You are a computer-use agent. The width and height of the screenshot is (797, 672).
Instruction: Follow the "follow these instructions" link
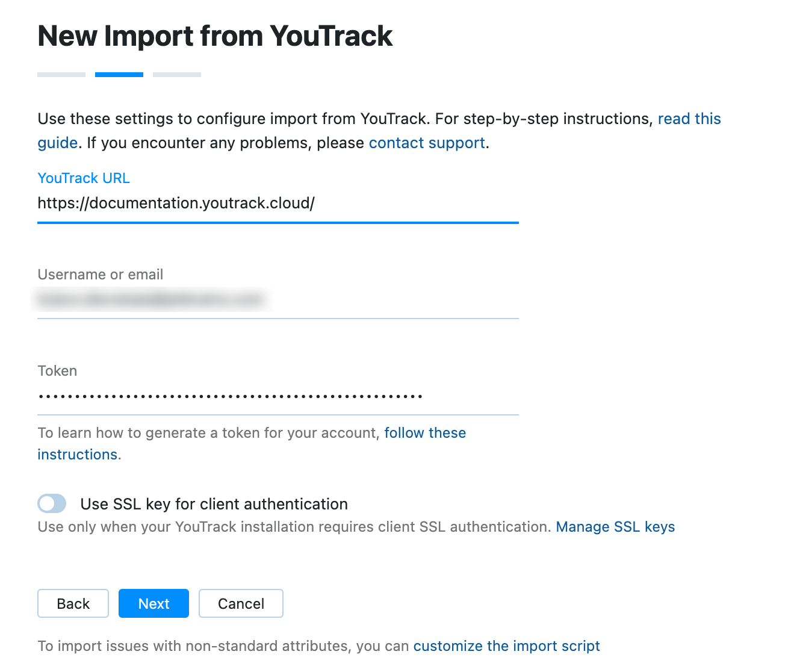[425, 432]
